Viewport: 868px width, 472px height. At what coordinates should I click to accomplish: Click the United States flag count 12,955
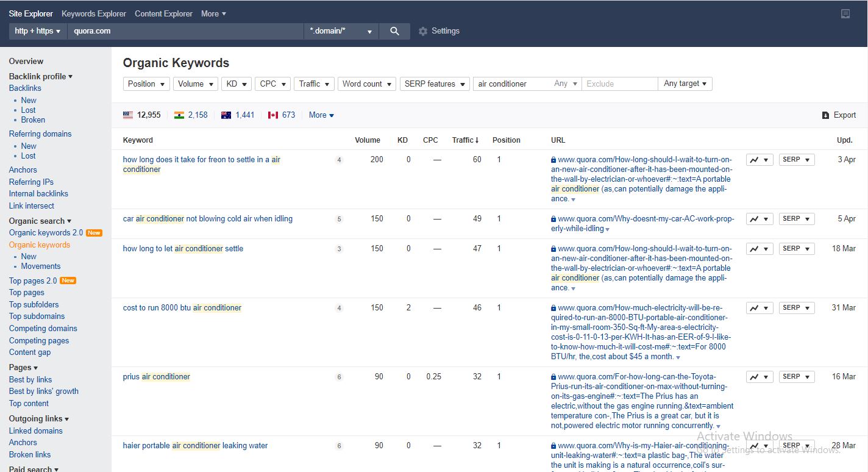pyautogui.click(x=142, y=115)
